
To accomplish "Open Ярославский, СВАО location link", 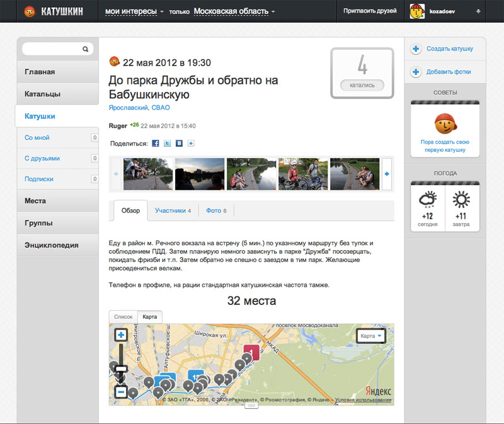I will (x=139, y=108).
